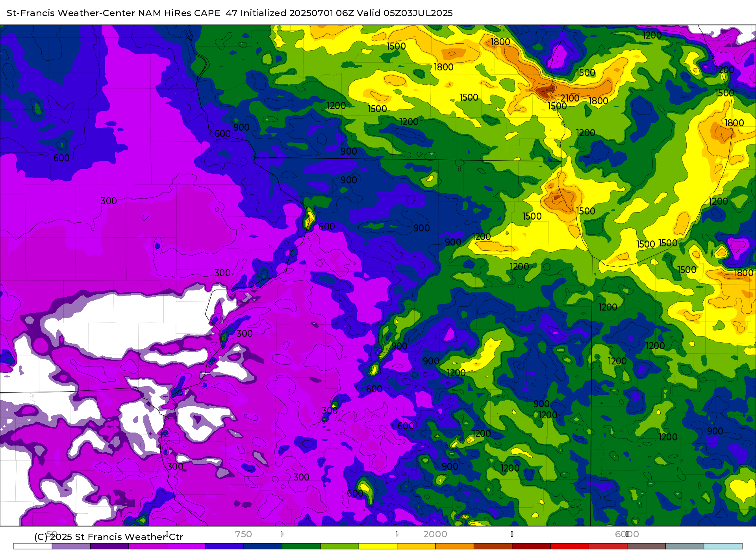Click the '(C) 2025 St Francis Weather Ctr' copyright text

coord(109,537)
